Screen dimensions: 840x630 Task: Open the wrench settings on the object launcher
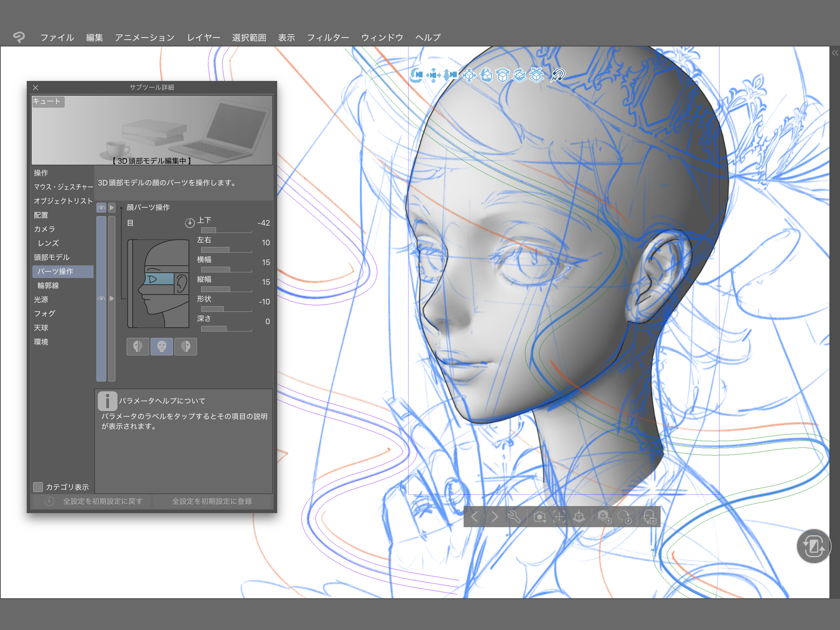tap(515, 516)
